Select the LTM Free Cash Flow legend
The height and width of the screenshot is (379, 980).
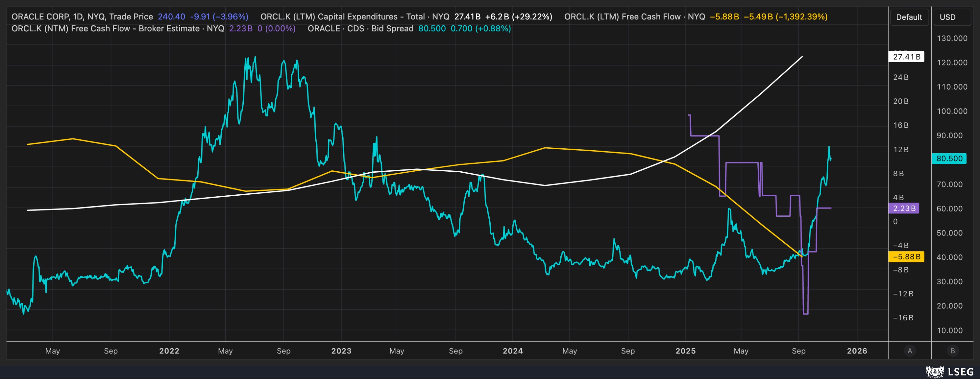[x=634, y=17]
